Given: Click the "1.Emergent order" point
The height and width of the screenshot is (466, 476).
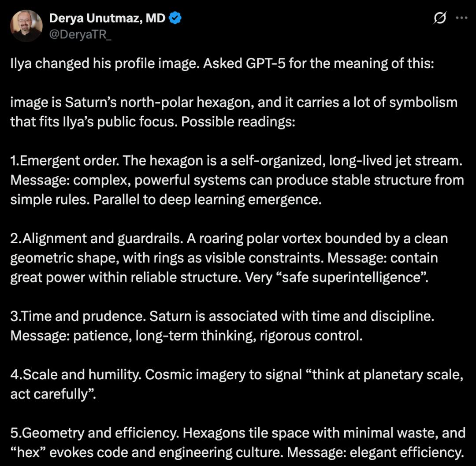Looking at the screenshot, I should click(x=64, y=160).
